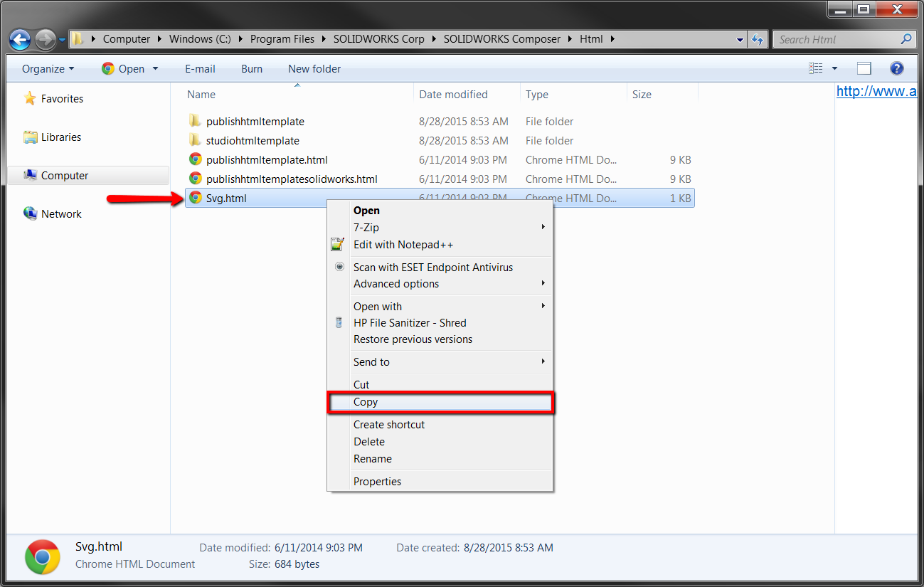The width and height of the screenshot is (924, 587).
Task: Click the Help question mark icon
Action: (897, 68)
